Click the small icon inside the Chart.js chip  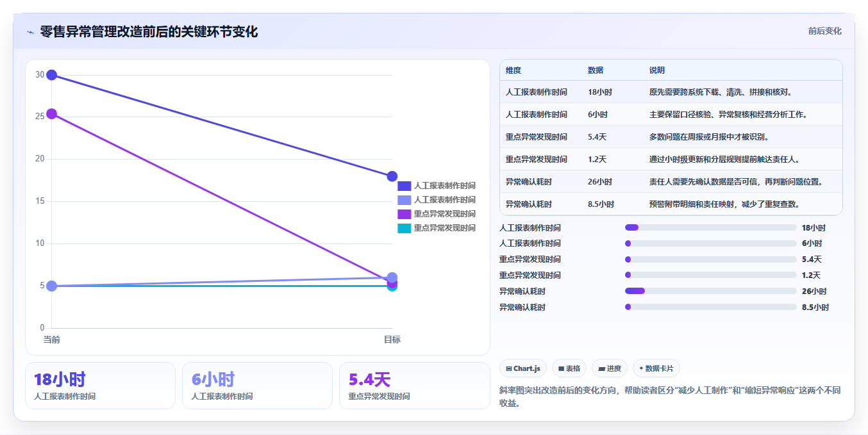point(509,368)
